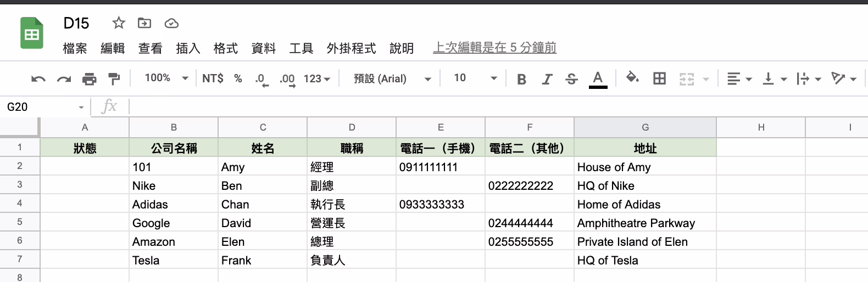Redo the last action
This screenshot has width=868, height=282.
(64, 79)
